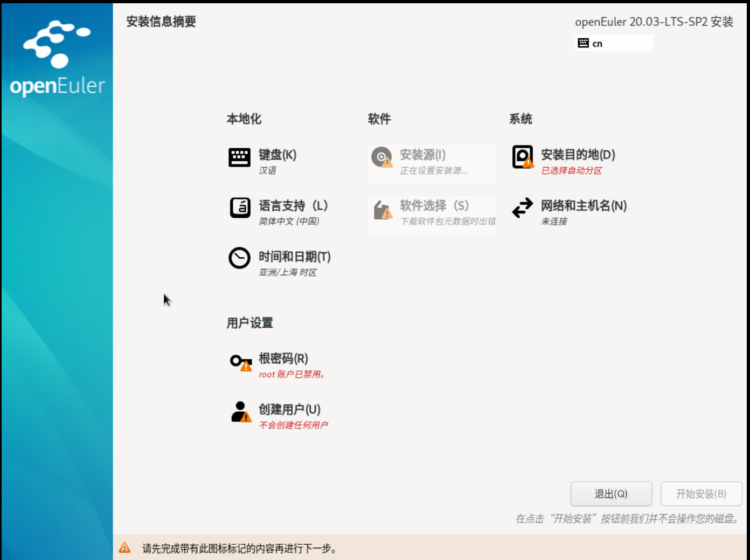Image resolution: width=750 pixels, height=560 pixels.
Task: Click the 未连接 network status text
Action: pos(554,221)
